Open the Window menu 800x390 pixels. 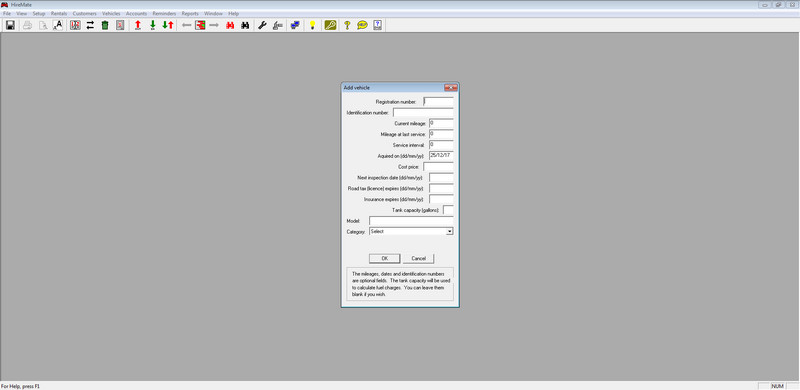(x=213, y=13)
